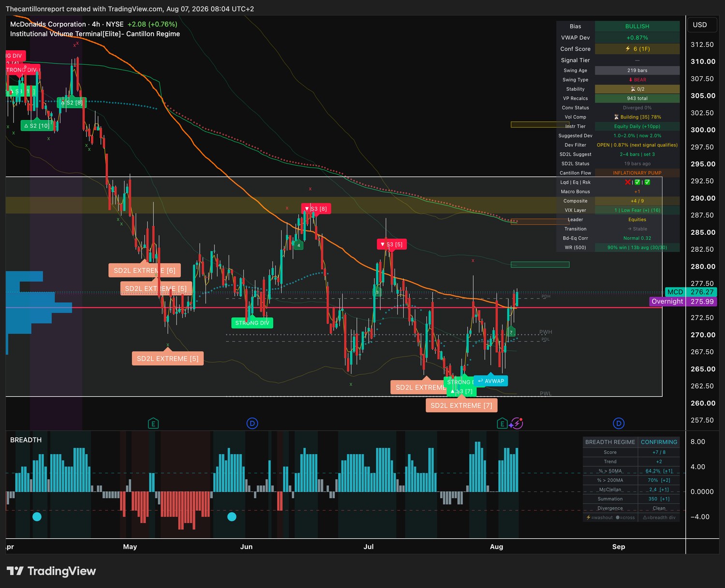Click the WR (500) 90% win value

coord(637,248)
